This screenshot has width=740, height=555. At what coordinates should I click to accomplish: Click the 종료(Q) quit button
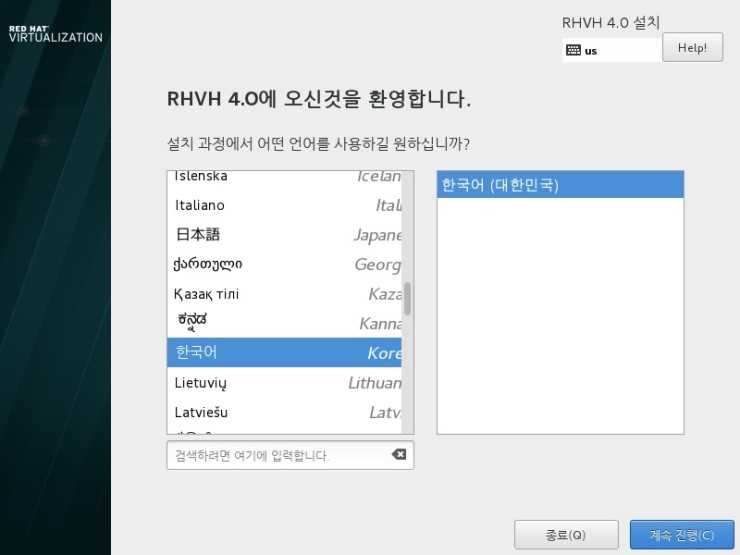566,535
